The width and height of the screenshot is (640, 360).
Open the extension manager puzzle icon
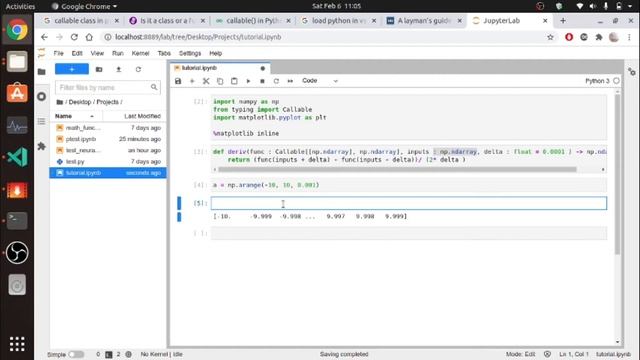coord(42,146)
